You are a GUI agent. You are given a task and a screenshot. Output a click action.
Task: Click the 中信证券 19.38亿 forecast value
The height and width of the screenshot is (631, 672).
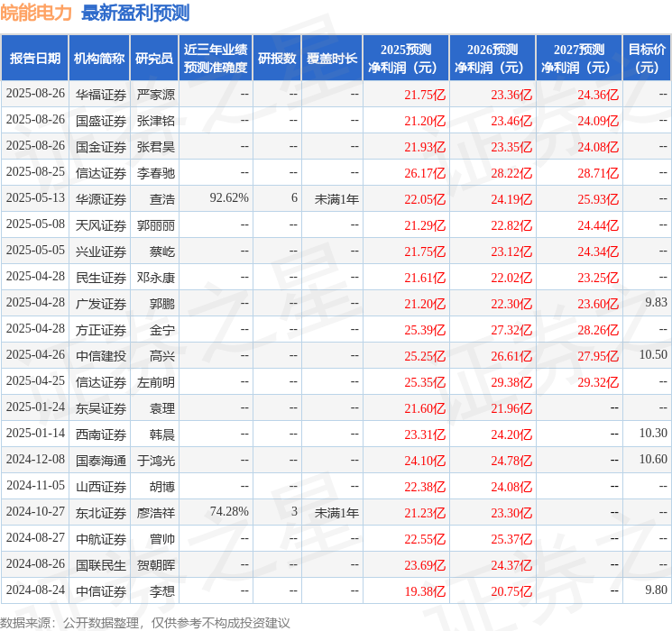point(425,591)
